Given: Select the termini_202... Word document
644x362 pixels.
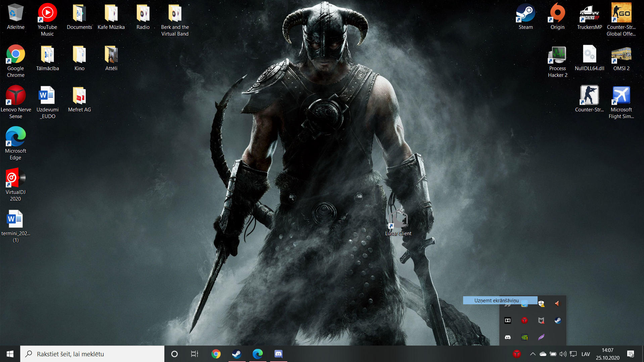Looking at the screenshot, I should [15, 226].
